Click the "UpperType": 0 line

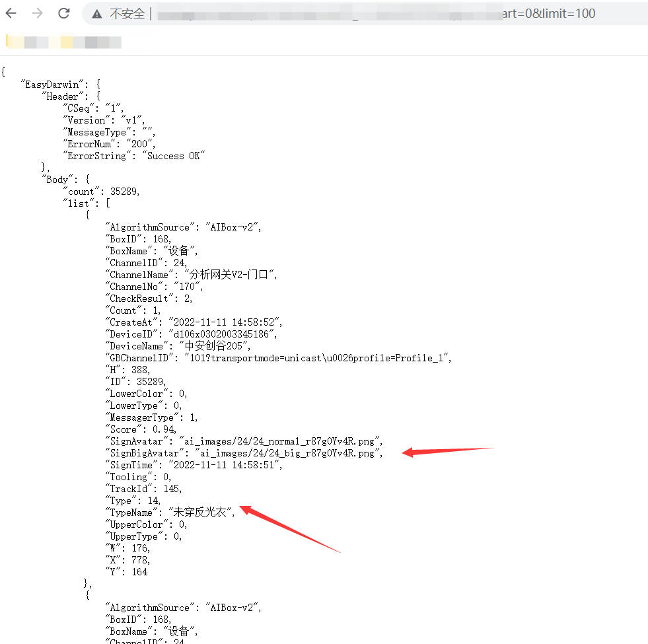(x=143, y=536)
